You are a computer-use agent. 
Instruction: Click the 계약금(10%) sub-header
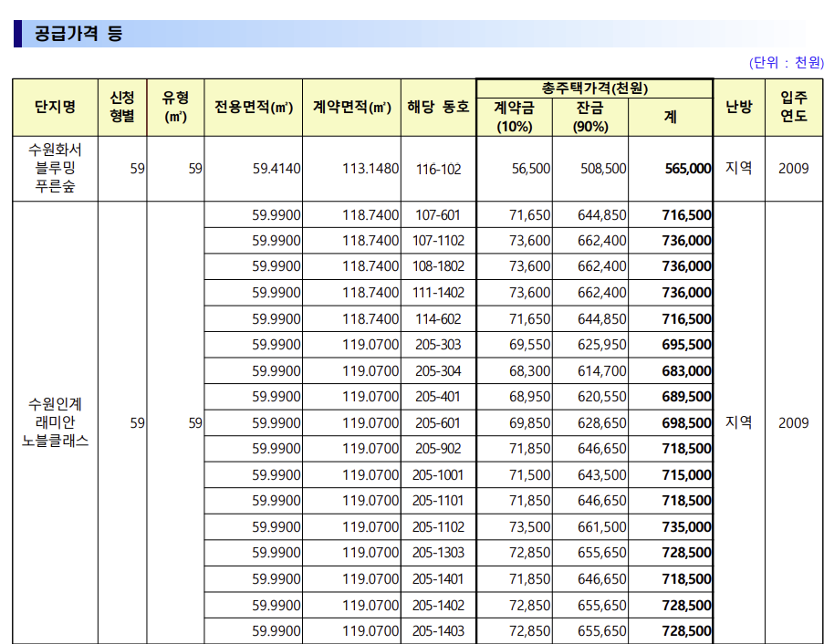[x=515, y=117]
